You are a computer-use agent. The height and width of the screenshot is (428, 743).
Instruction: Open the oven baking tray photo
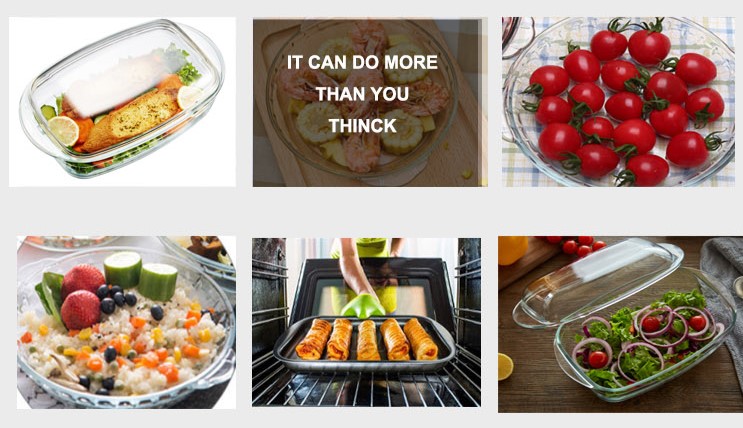pyautogui.click(x=366, y=322)
